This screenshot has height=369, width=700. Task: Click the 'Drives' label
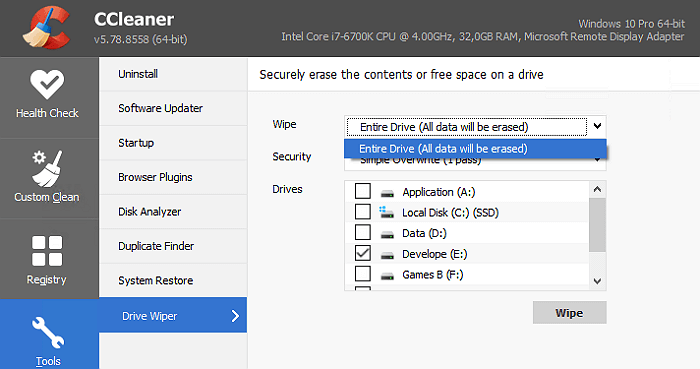pos(287,189)
